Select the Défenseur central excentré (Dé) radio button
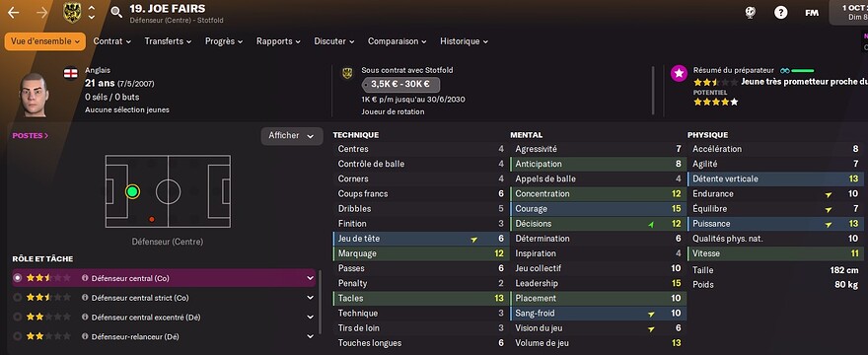This screenshot has height=355, width=868. pyautogui.click(x=18, y=318)
